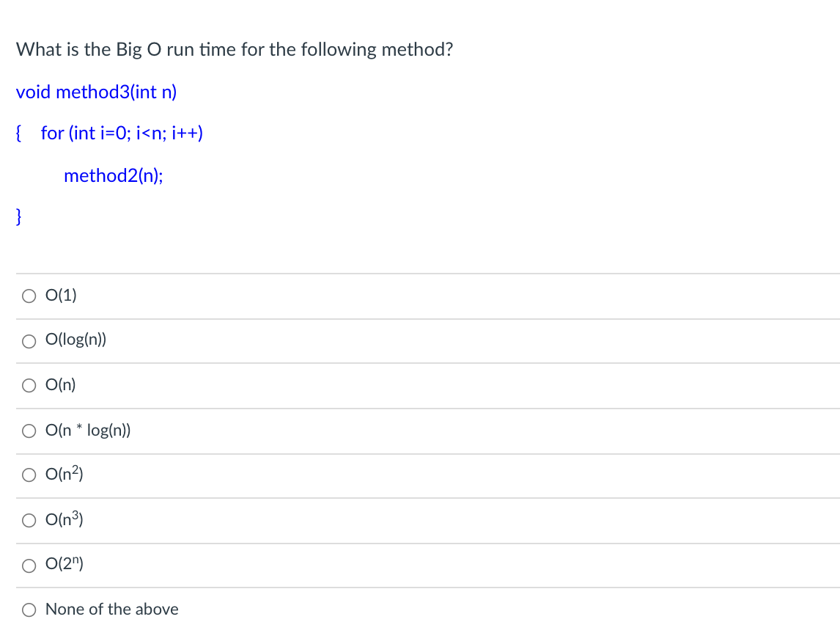Image resolution: width=840 pixels, height=644 pixels.
Task: Select the O(1) radio button
Action: (x=29, y=296)
